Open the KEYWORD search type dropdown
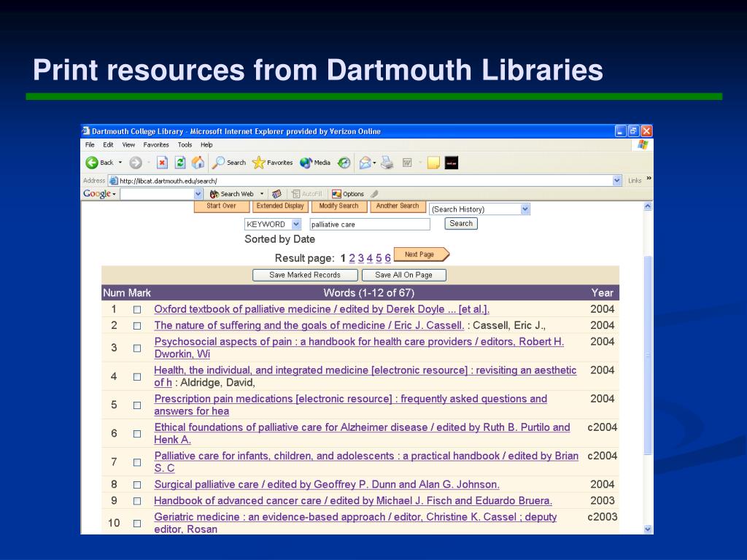This screenshot has height=560, width=747. coord(296,224)
